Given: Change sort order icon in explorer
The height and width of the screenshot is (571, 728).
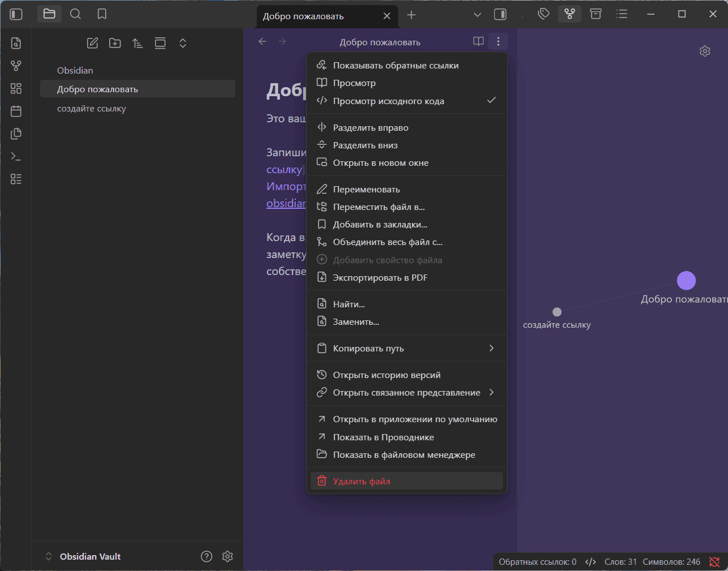Looking at the screenshot, I should pos(137,43).
